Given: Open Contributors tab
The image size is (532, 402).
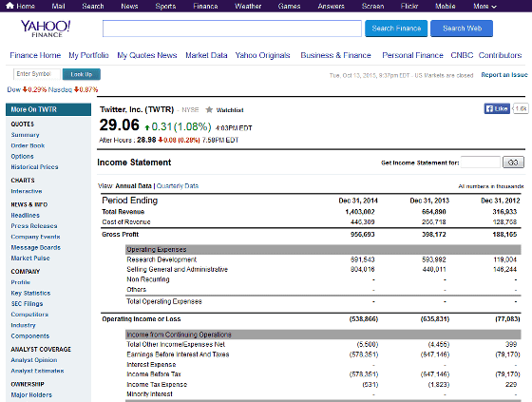Looking at the screenshot, I should click(x=500, y=55).
